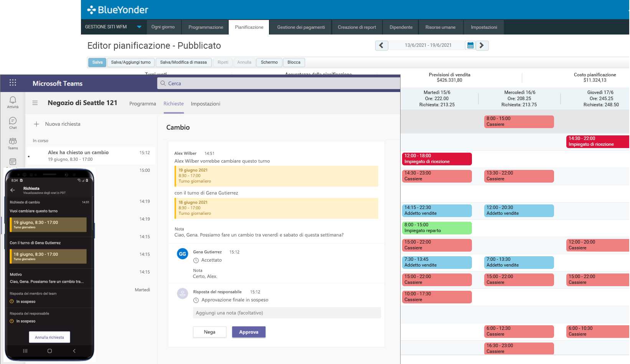Select Thursday 14:30 - 22:00 Impiegato di ricezione shift

coord(598,142)
